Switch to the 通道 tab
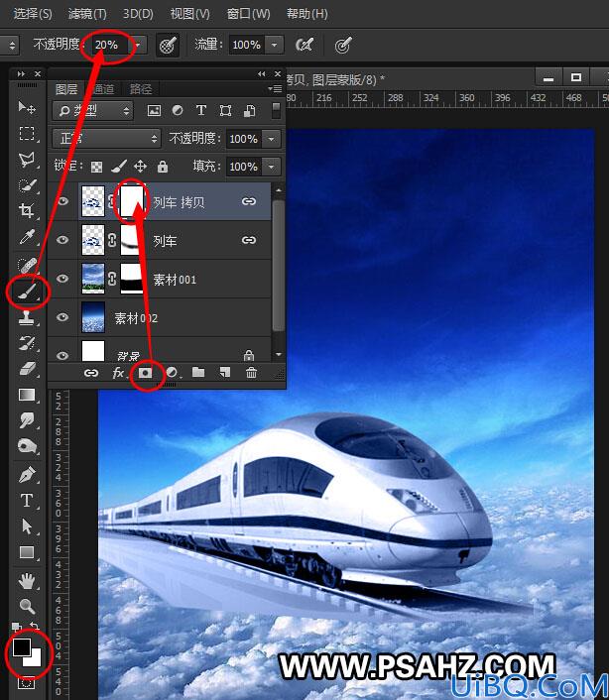 [x=103, y=89]
